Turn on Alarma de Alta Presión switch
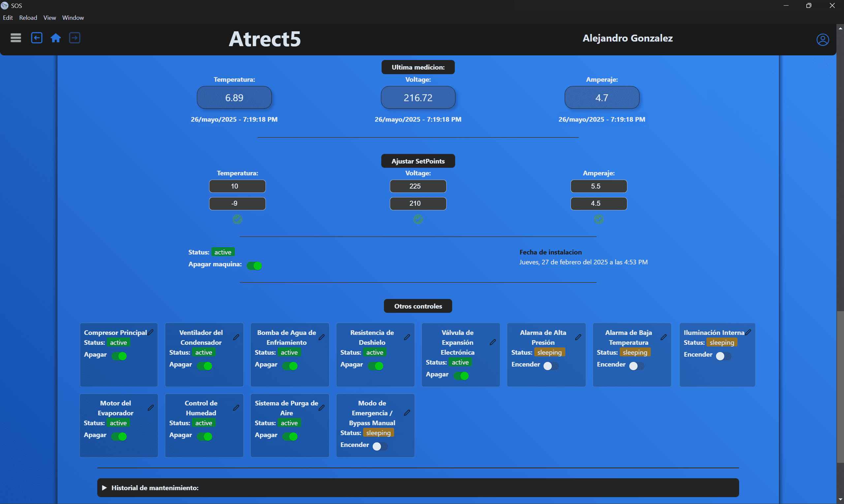 click(x=551, y=366)
